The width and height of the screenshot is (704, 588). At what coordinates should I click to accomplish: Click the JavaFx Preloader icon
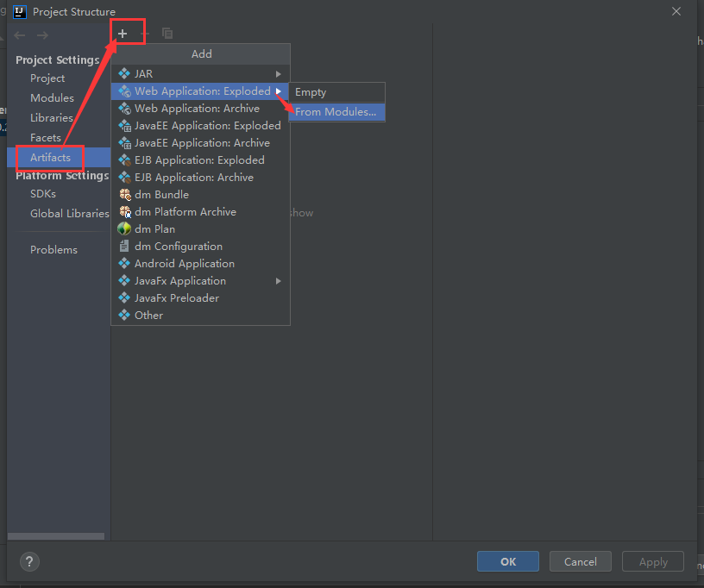tap(124, 297)
